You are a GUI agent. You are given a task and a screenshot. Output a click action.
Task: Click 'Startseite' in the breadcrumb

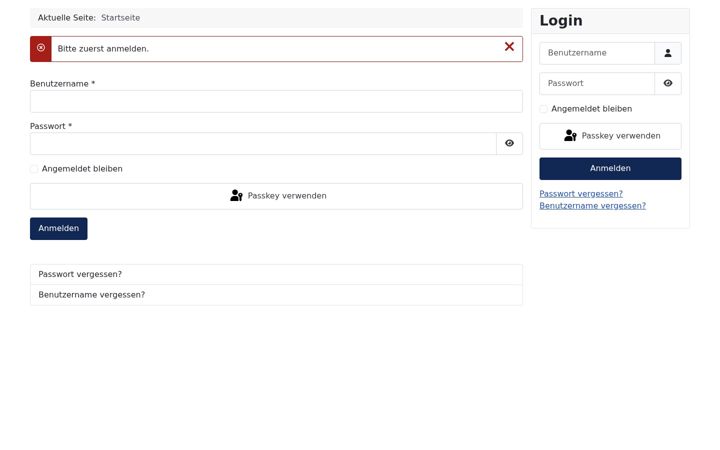pyautogui.click(x=120, y=18)
